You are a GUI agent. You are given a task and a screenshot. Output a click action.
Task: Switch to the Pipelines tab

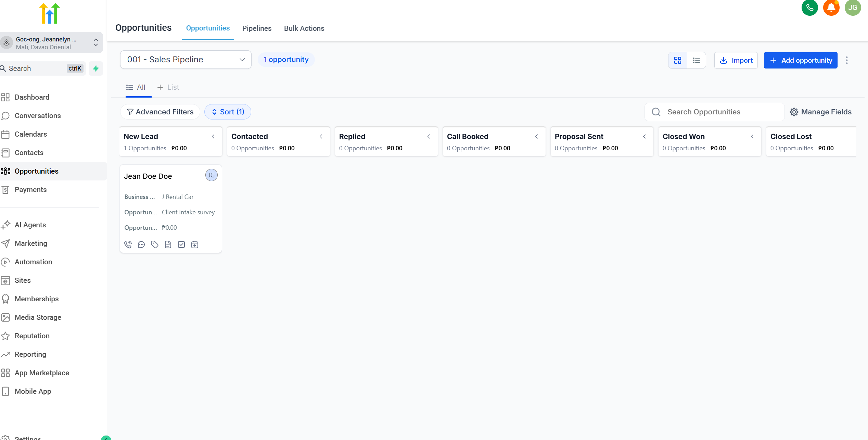pyautogui.click(x=257, y=28)
